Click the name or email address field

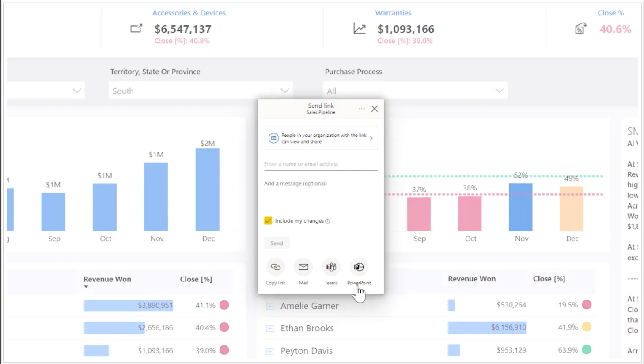coord(321,164)
